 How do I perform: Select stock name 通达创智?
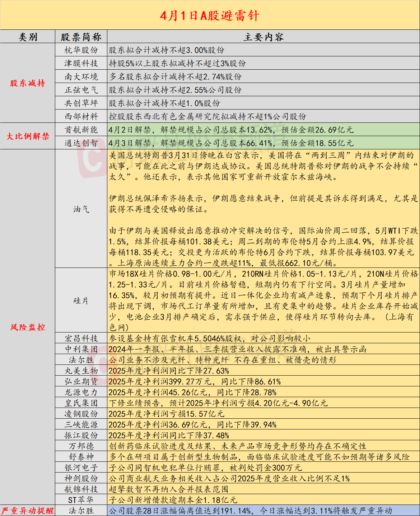click(x=81, y=143)
